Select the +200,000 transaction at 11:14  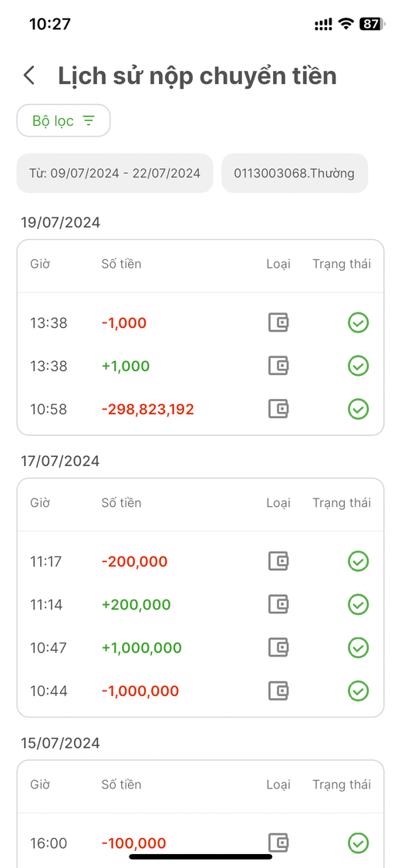[x=200, y=604]
